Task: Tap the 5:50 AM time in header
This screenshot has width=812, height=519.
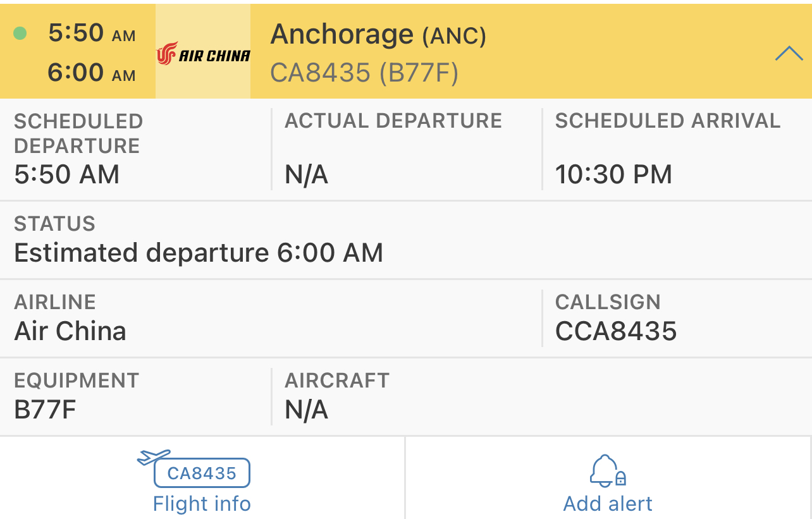Action: (92, 34)
